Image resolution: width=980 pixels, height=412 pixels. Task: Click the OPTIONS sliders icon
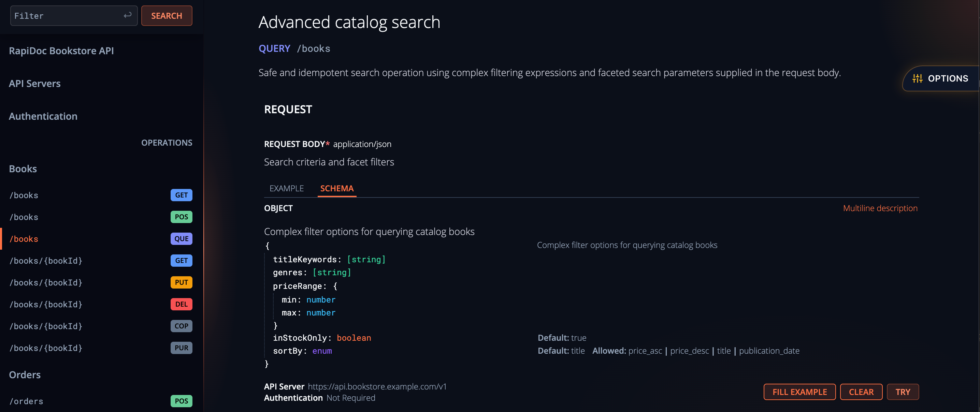[x=917, y=78]
